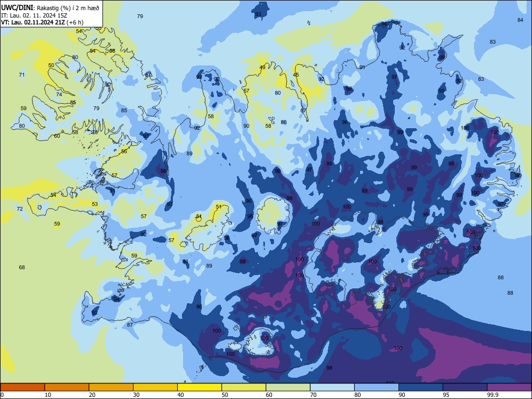Click the map value 76 in the Westfjords
This screenshot has width=532, height=399.
tap(95, 132)
